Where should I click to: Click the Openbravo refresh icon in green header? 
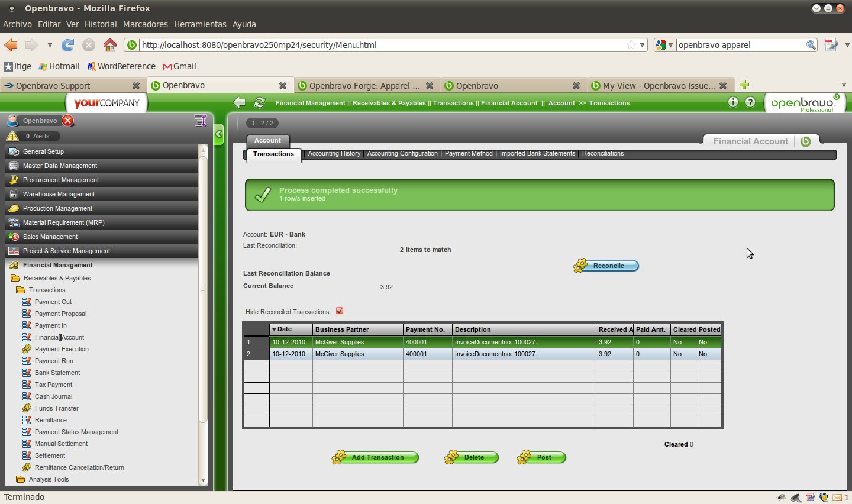(259, 103)
